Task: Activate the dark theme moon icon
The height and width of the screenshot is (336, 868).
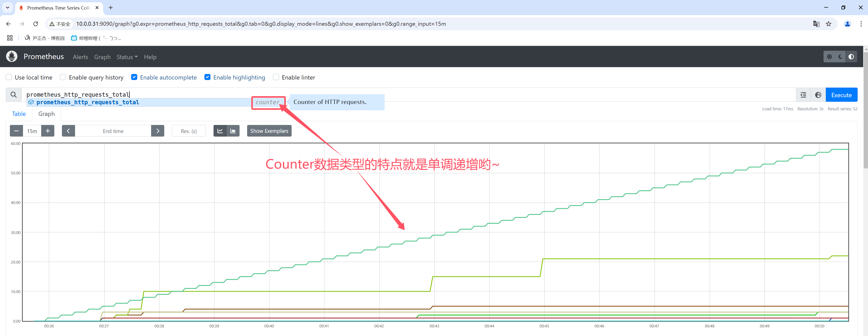Action: click(840, 57)
